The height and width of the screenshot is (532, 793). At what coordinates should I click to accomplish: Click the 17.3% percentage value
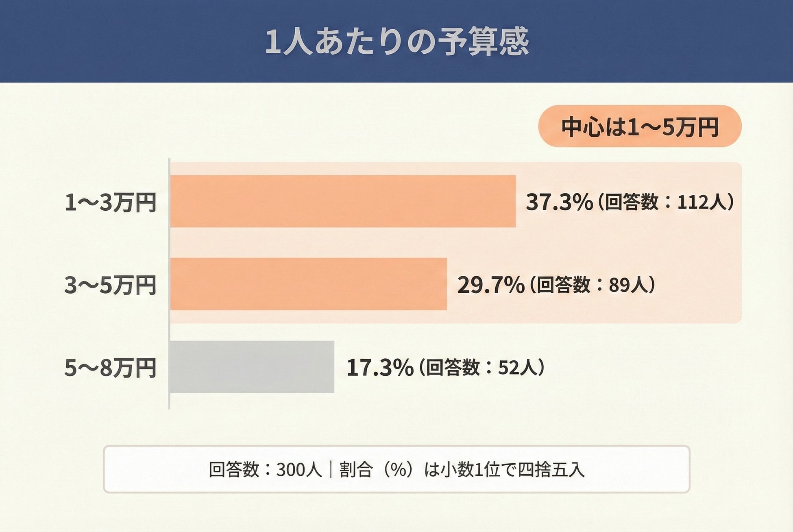[379, 368]
